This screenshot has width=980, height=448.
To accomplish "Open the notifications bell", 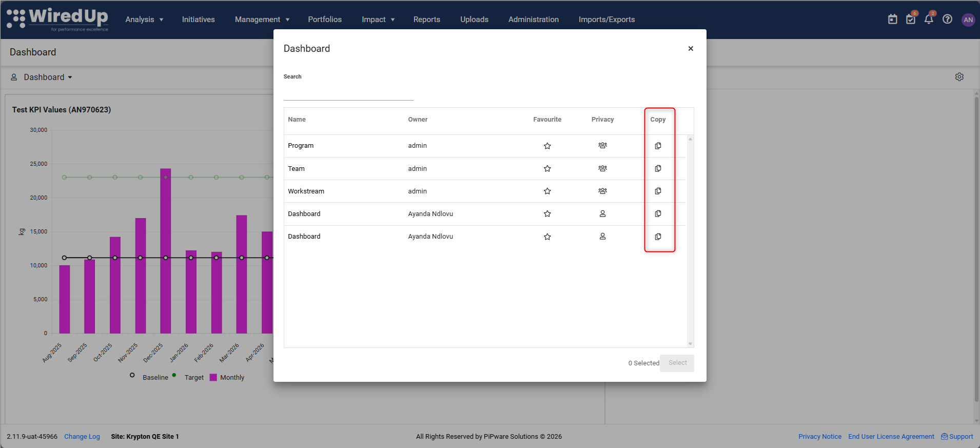I will (929, 20).
